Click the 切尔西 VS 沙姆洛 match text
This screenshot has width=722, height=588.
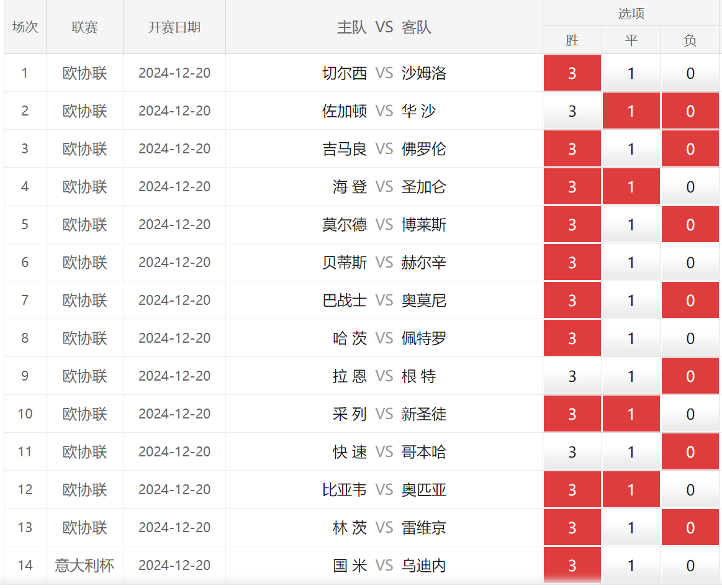click(384, 73)
